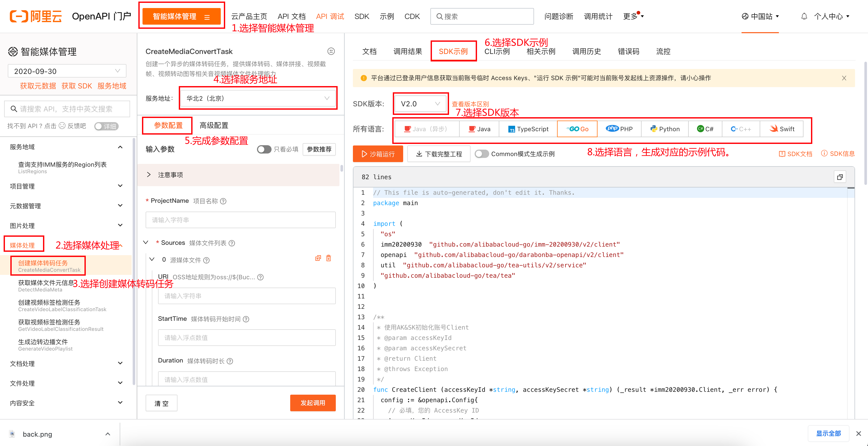This screenshot has width=868, height=446.
Task: Select TypeScript language
Action: [528, 129]
